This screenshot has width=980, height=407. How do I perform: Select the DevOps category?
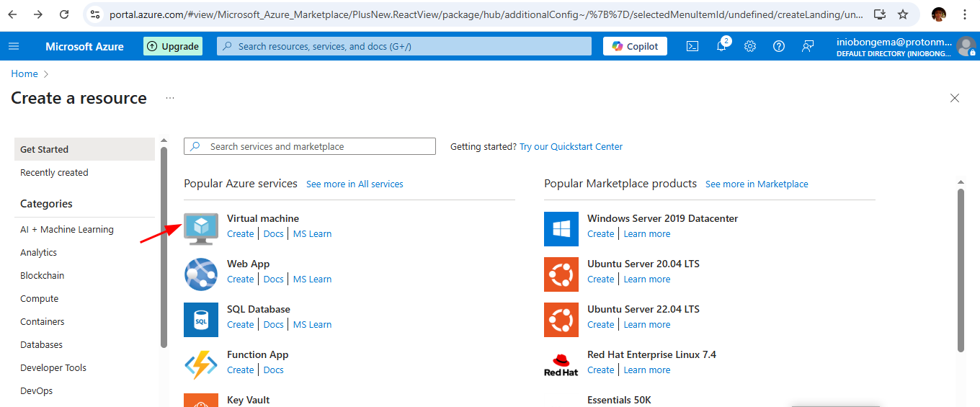tap(36, 390)
